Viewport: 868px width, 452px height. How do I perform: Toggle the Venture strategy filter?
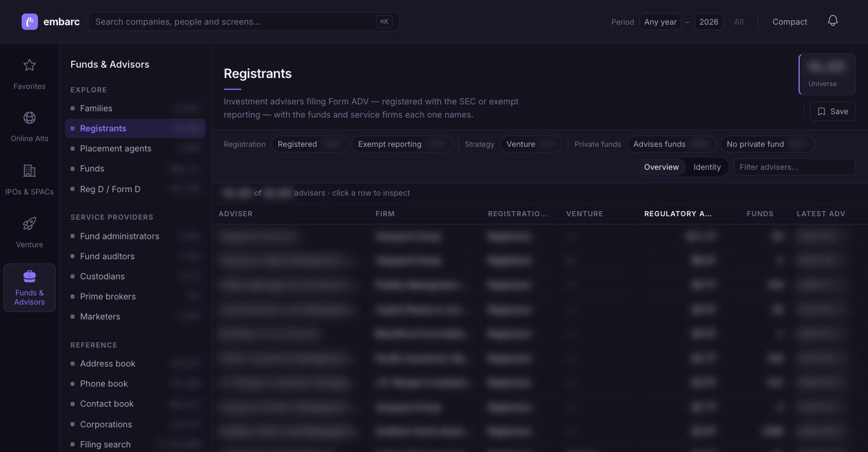(530, 144)
